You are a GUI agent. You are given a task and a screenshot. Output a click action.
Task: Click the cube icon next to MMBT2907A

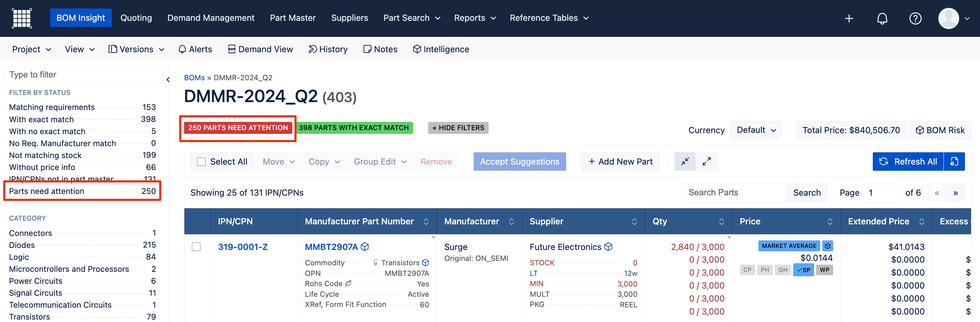pos(364,247)
